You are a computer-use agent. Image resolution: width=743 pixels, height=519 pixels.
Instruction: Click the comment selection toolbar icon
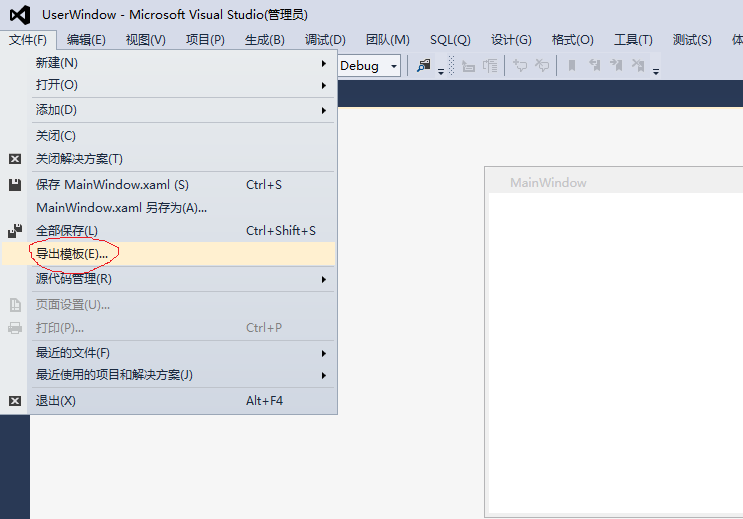pyautogui.click(x=520, y=65)
